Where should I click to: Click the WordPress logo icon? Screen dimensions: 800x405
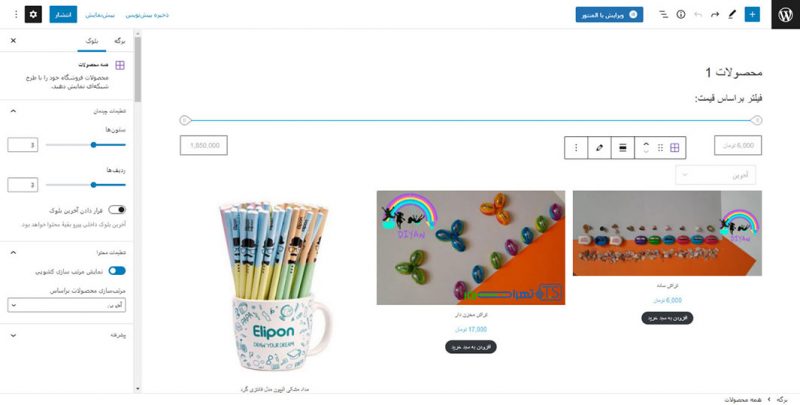(x=785, y=14)
